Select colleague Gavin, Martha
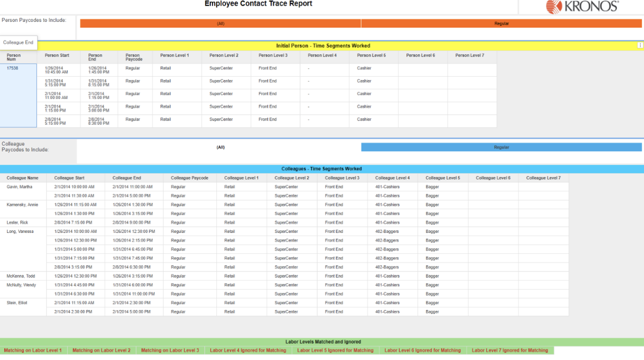Viewport: 644px width, 360px height. click(x=20, y=187)
